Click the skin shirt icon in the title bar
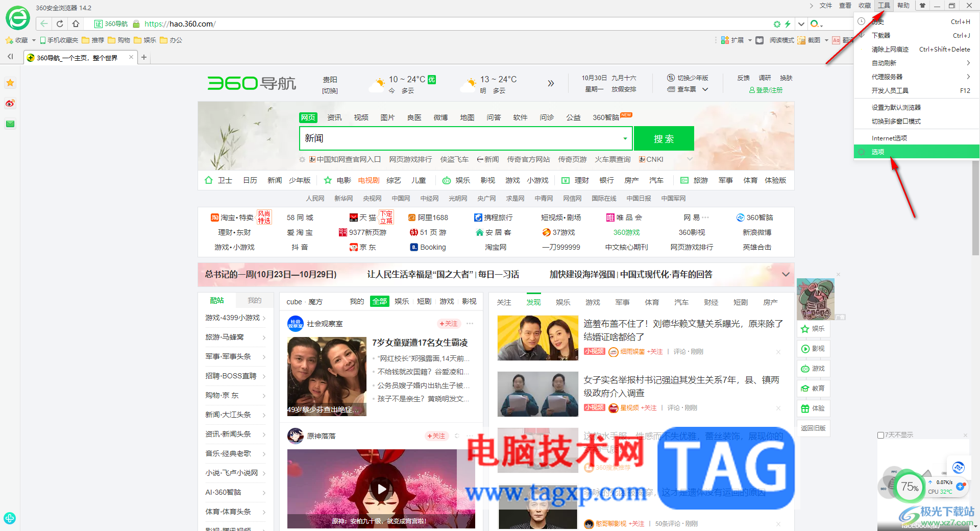 click(922, 6)
